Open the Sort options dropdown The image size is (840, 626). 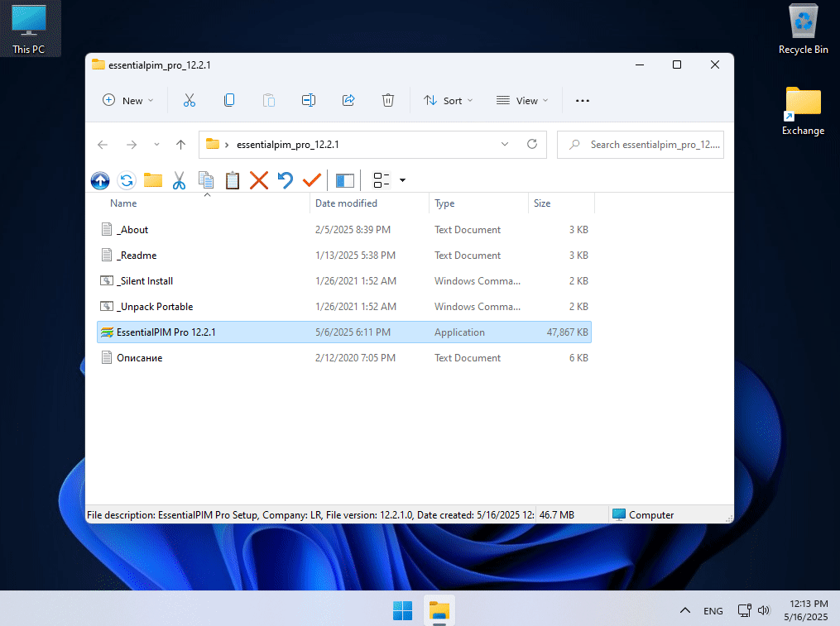[x=448, y=101]
